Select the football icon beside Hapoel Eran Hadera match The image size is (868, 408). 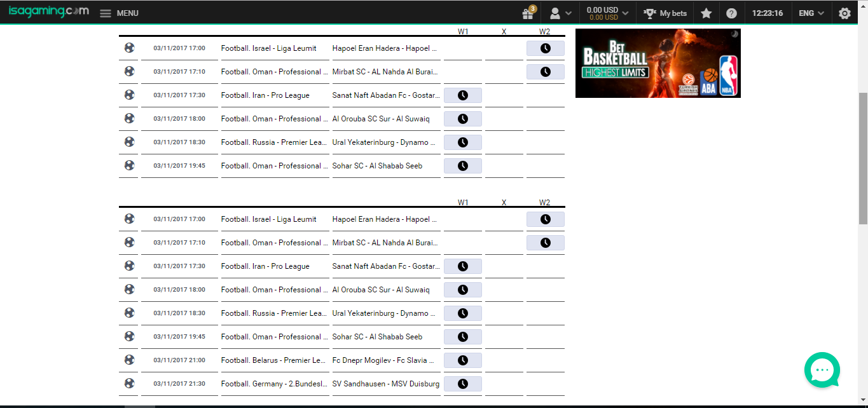pyautogui.click(x=128, y=48)
